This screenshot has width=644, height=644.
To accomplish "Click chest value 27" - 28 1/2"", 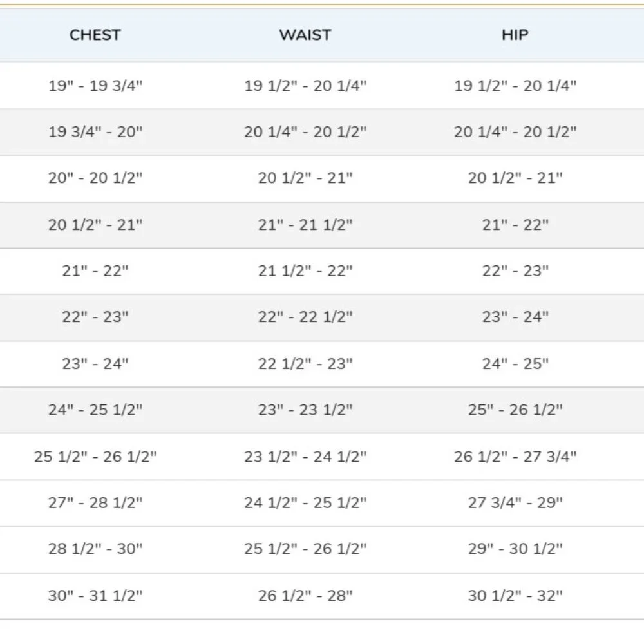I will (95, 502).
